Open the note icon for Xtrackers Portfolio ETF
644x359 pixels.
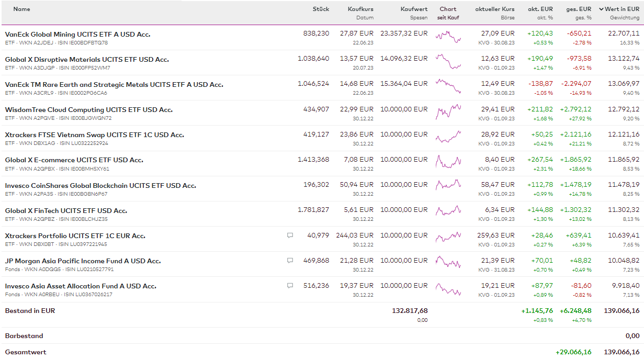[x=290, y=235]
